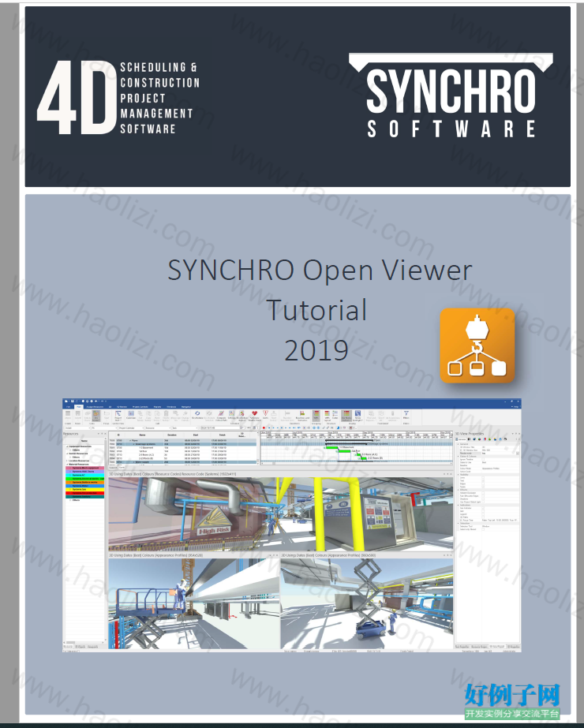Viewport: 584px width, 728px height.
Task: Click the orange SYNCHRO Open Viewer app icon
Action: [477, 345]
